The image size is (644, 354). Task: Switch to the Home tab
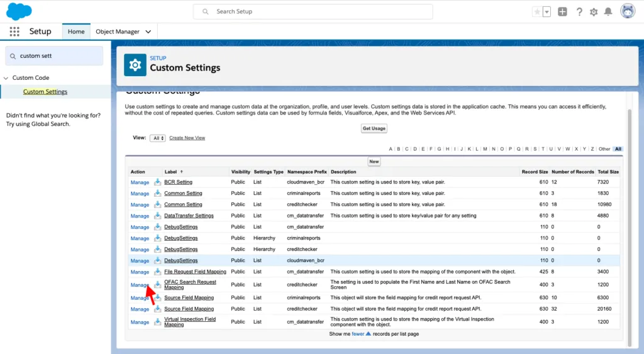coord(76,31)
